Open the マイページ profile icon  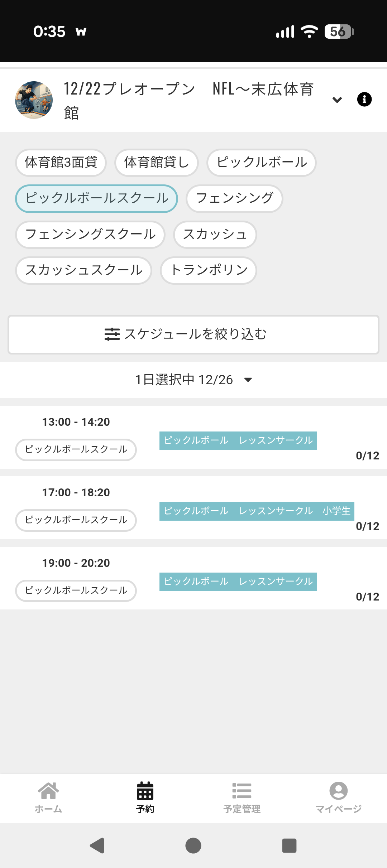tap(338, 791)
